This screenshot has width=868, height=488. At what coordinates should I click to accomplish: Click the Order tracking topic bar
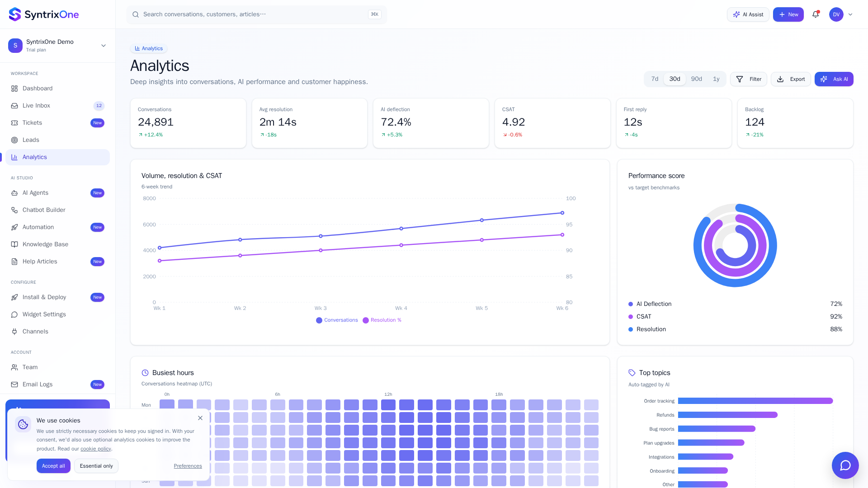(x=755, y=401)
